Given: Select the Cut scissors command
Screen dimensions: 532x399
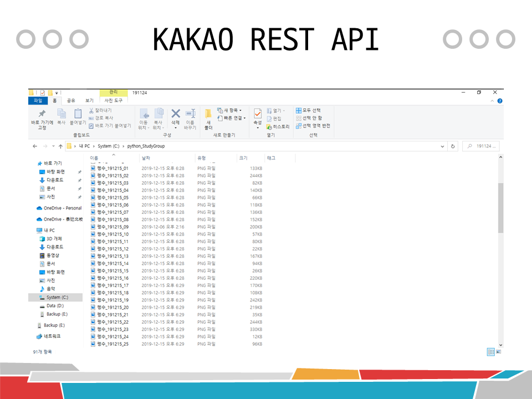Looking at the screenshot, I should point(100,111).
